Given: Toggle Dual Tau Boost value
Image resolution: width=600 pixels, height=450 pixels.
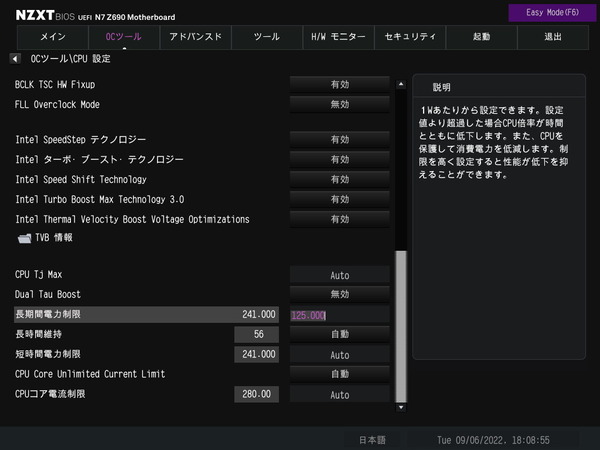Looking at the screenshot, I should point(339,294).
